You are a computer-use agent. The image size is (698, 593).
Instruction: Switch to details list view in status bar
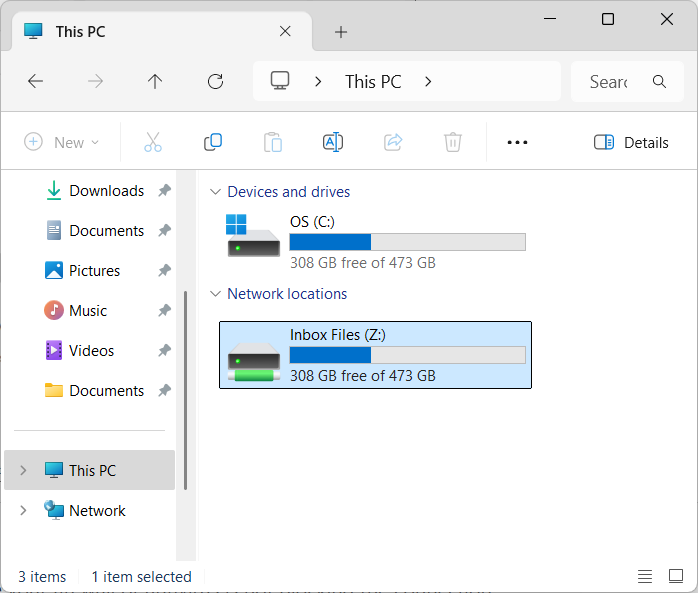(645, 576)
